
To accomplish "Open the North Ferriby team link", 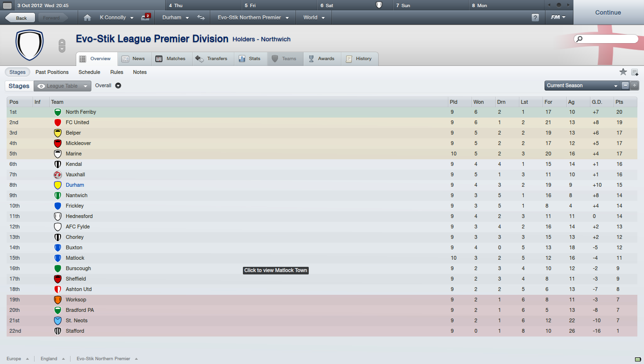I will [x=80, y=112].
